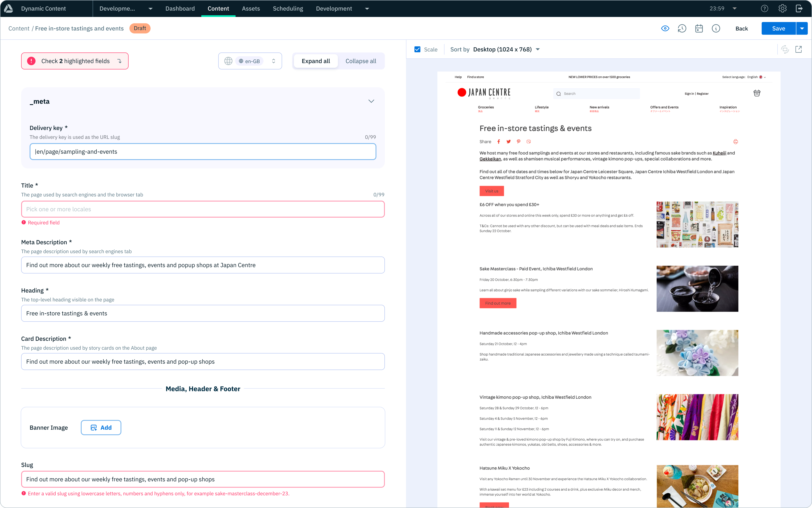Add a Banner Image
Screen dimensions: 812x508
point(101,427)
